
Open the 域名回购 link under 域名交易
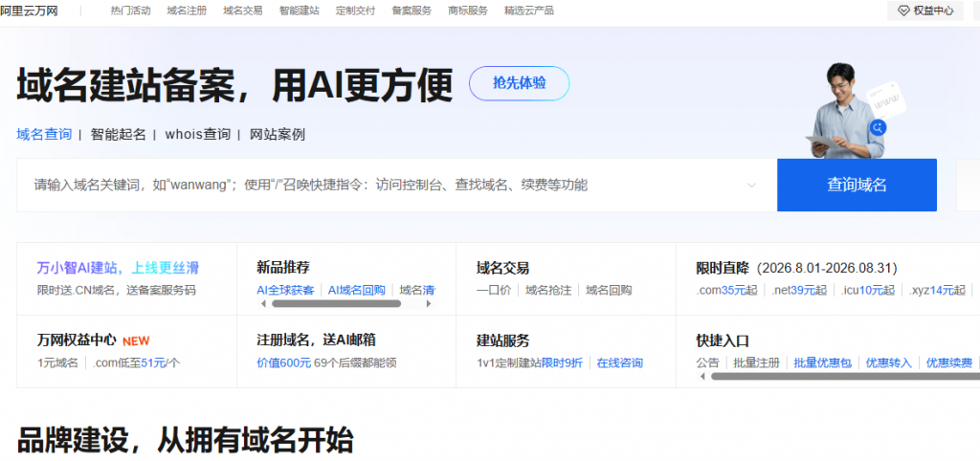pos(609,290)
